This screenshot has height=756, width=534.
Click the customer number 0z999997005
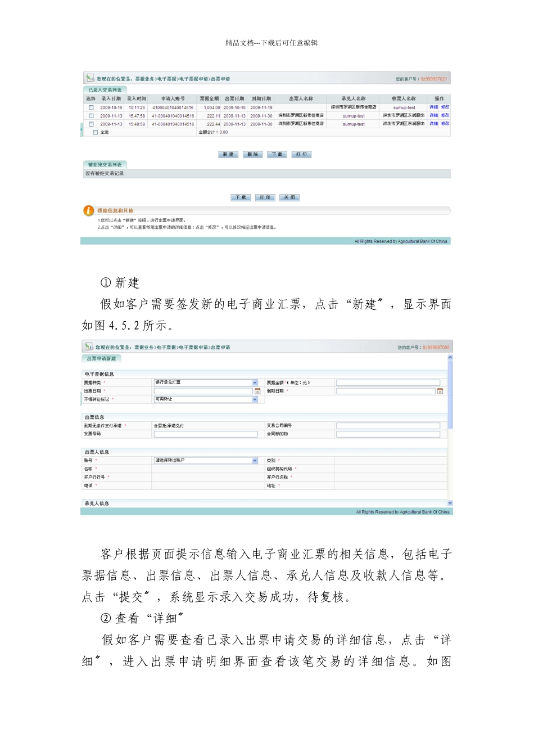(x=436, y=348)
